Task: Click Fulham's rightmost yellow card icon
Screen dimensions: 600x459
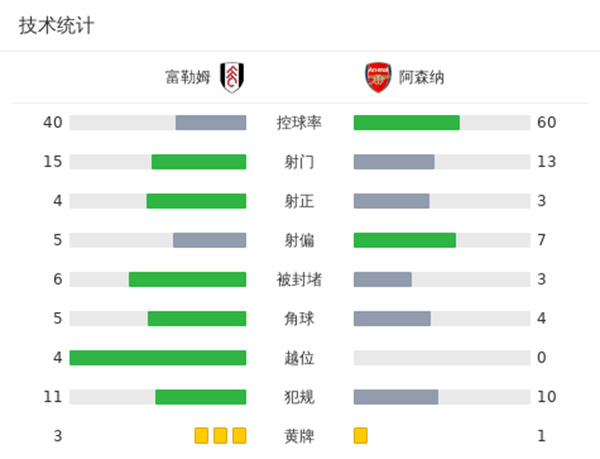Action: (239, 436)
